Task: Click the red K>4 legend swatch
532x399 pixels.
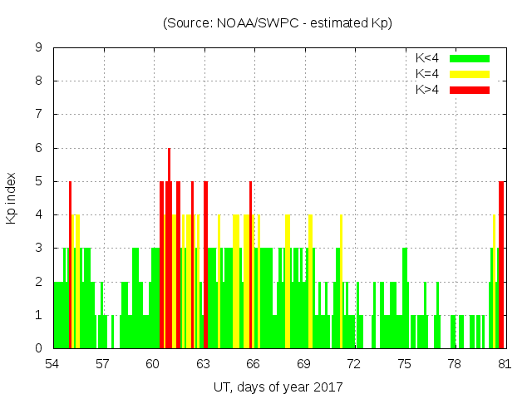Action: (x=470, y=90)
